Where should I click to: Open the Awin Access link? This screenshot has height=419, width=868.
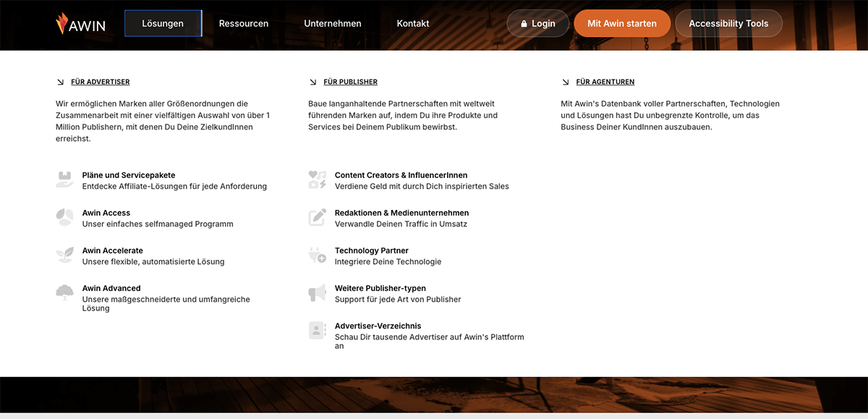click(x=106, y=213)
